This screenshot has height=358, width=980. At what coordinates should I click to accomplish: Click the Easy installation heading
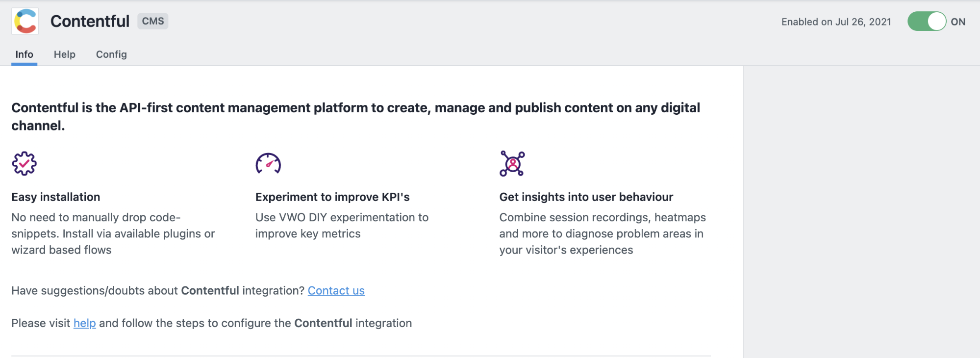click(56, 197)
